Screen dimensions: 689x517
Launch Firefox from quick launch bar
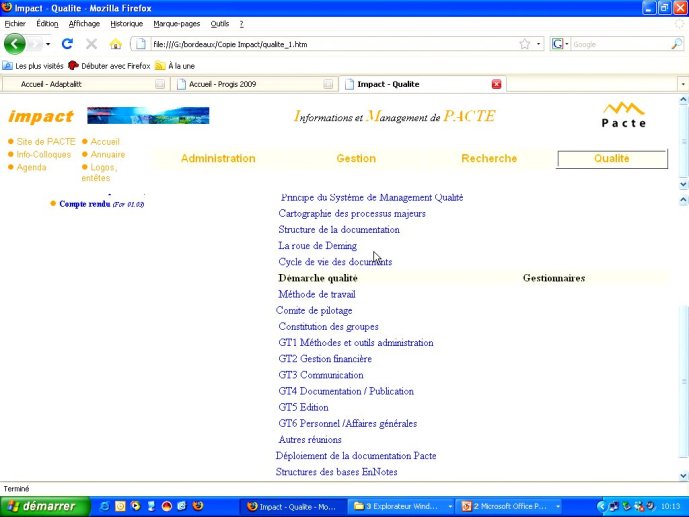pyautogui.click(x=198, y=506)
